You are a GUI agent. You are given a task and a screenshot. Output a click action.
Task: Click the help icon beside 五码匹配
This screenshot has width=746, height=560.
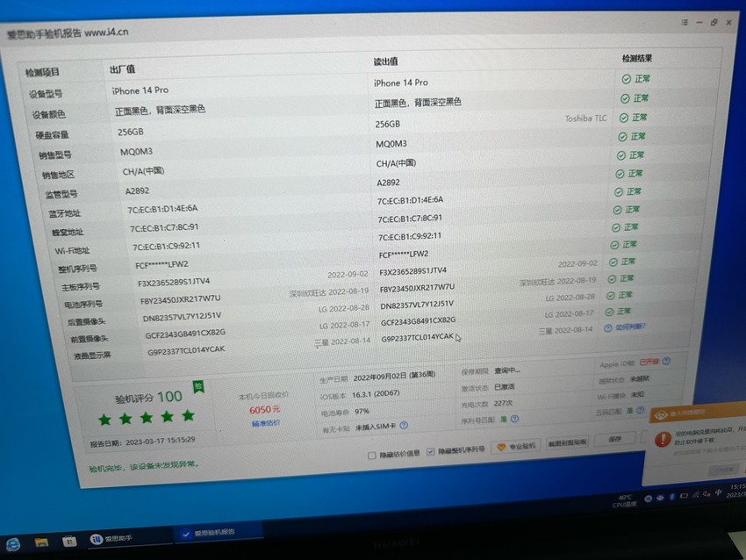640,410
